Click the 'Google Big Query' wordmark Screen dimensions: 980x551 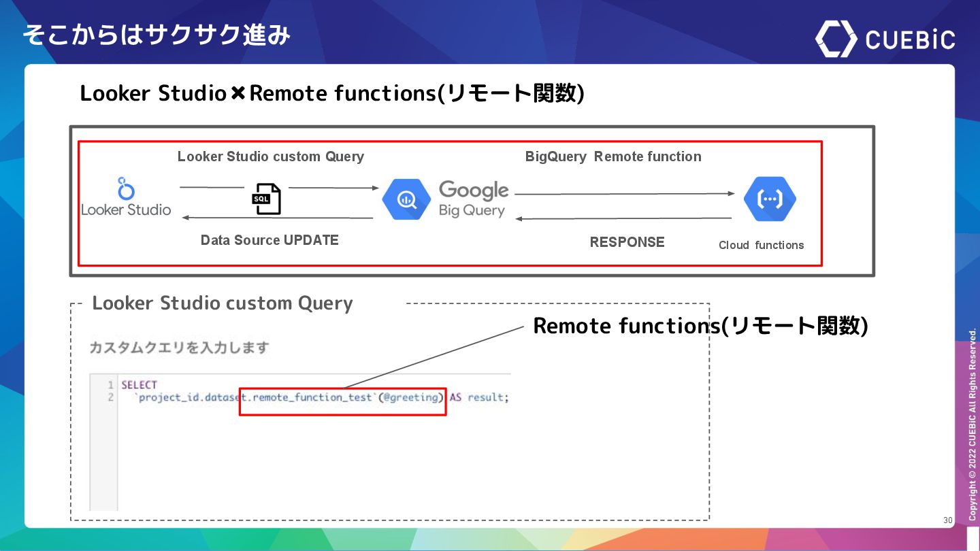(474, 199)
